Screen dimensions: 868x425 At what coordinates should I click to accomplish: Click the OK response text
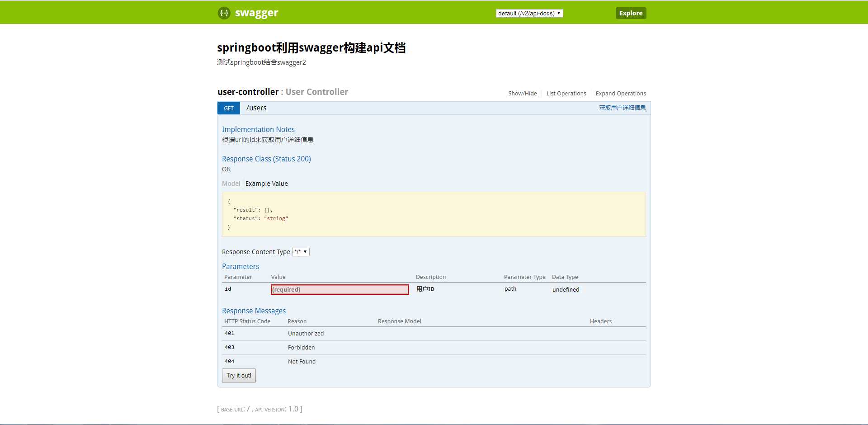pos(226,169)
